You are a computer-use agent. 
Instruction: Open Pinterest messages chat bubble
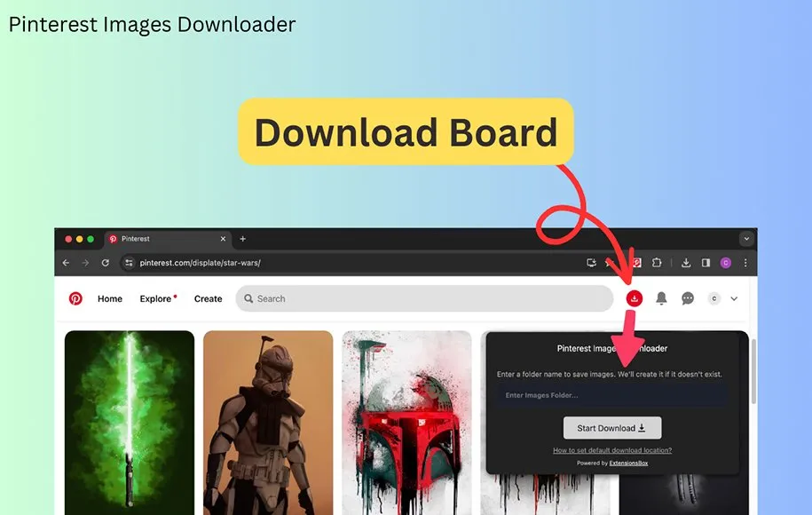click(x=688, y=299)
